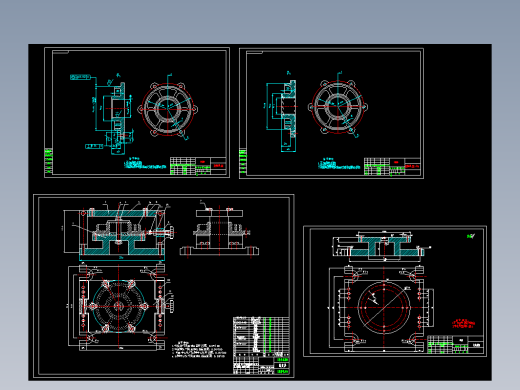
Task: Select the large circle plan view in bottom-right sheet
Action: (x=383, y=308)
